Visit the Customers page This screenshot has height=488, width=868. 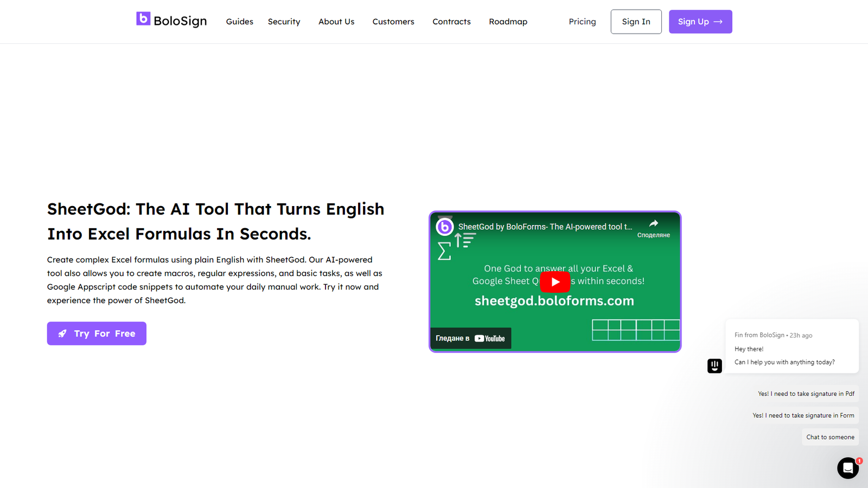pyautogui.click(x=393, y=22)
